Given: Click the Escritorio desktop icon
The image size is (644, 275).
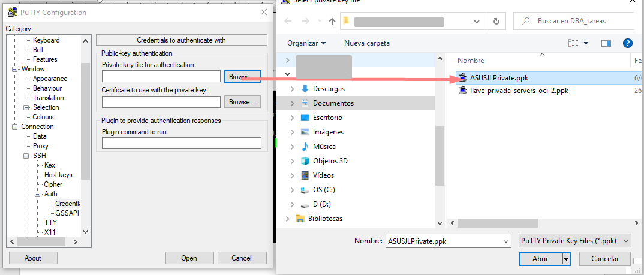Looking at the screenshot, I should 305,118.
